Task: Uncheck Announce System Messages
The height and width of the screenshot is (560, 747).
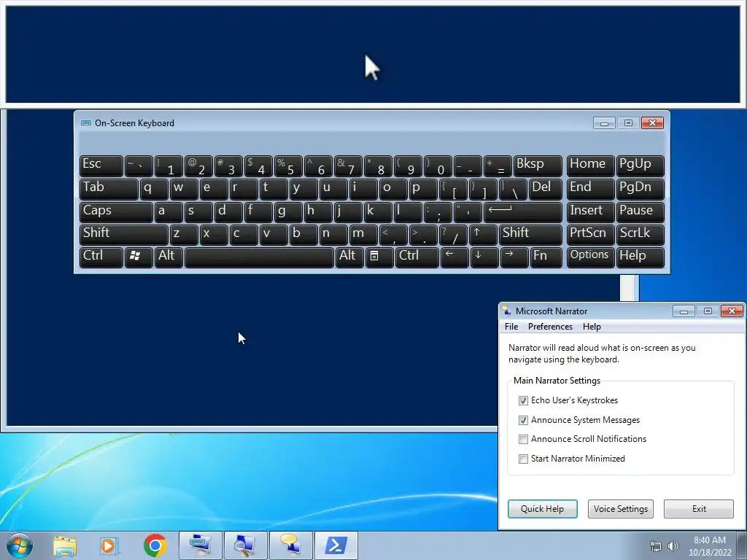Action: [x=523, y=420]
